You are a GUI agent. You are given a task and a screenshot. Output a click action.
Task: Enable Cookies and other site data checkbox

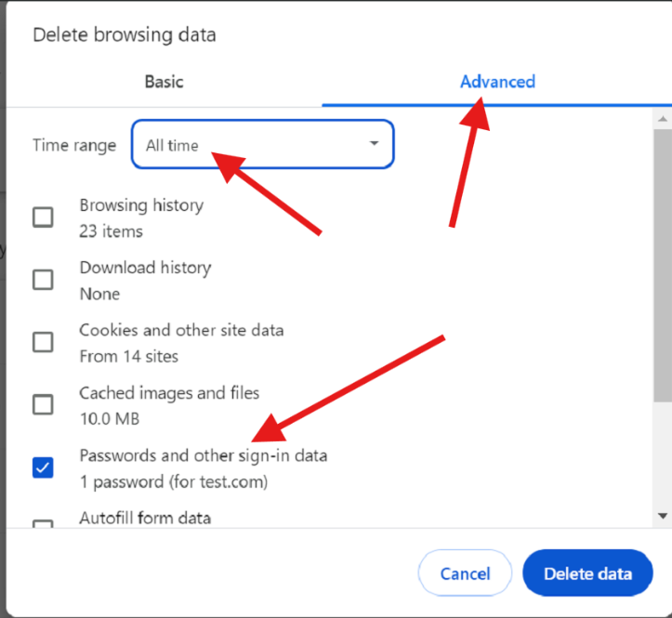pyautogui.click(x=43, y=342)
